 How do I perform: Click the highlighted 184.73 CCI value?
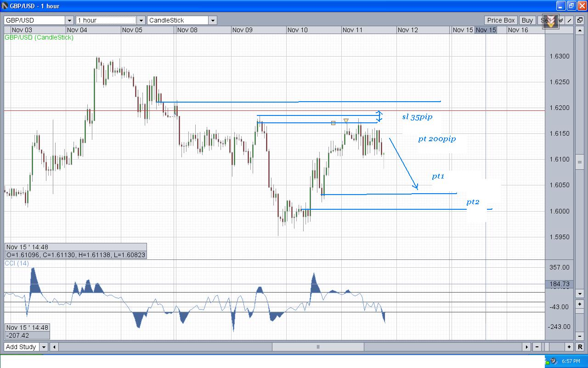tap(559, 284)
